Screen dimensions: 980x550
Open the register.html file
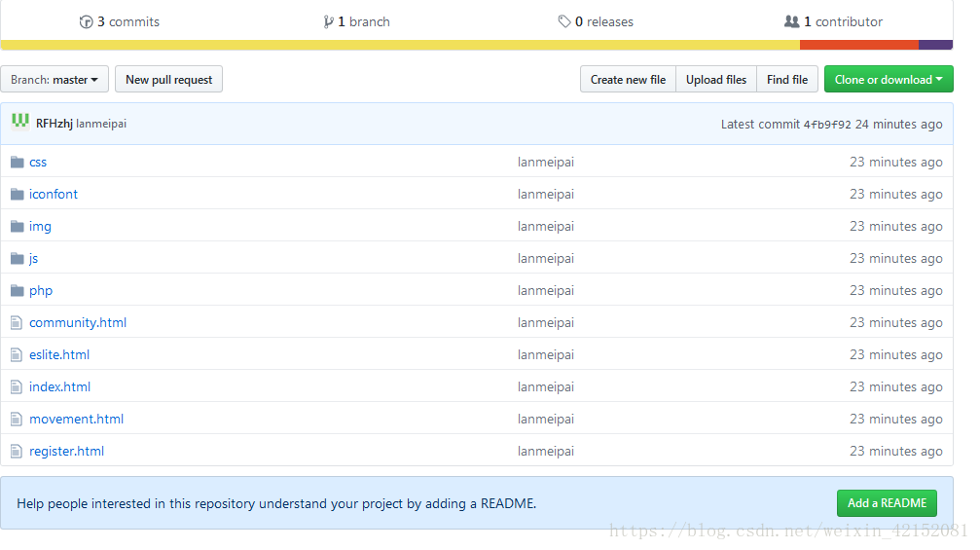[x=66, y=452]
